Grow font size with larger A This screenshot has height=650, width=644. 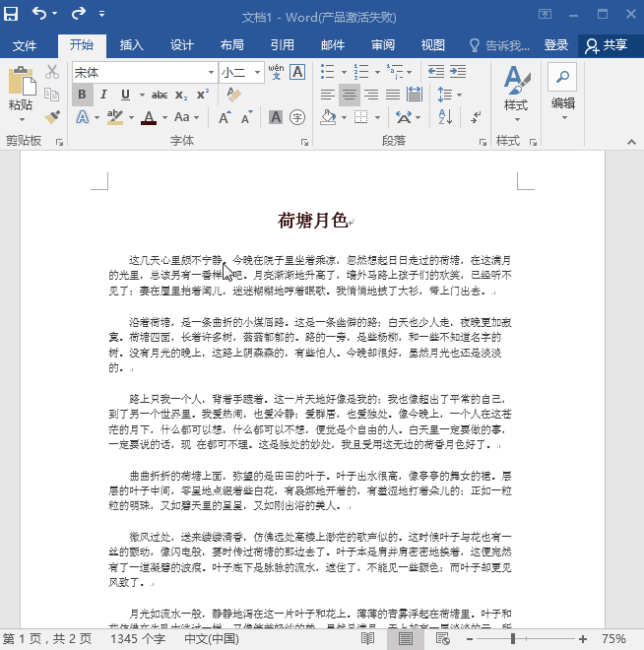pyautogui.click(x=225, y=117)
